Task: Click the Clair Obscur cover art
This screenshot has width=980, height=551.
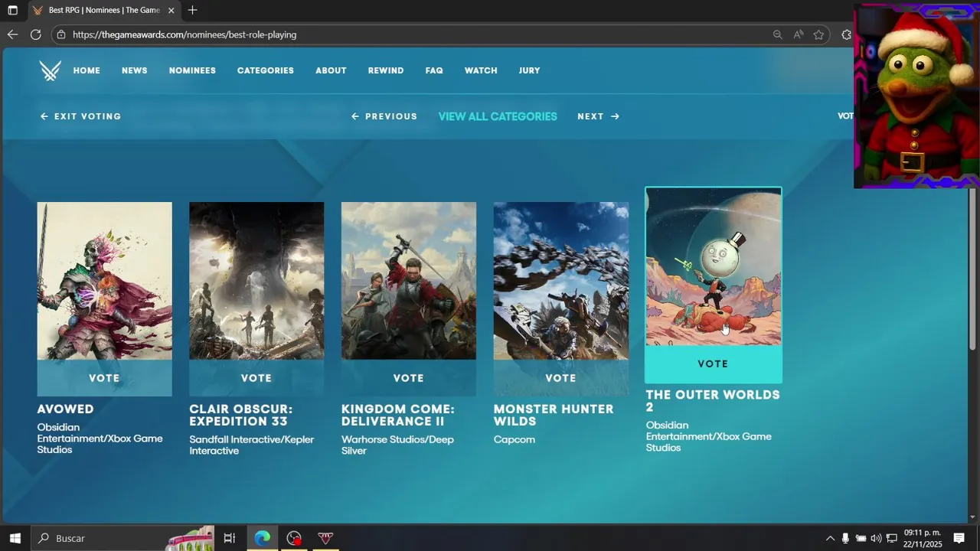Action: pos(256,281)
